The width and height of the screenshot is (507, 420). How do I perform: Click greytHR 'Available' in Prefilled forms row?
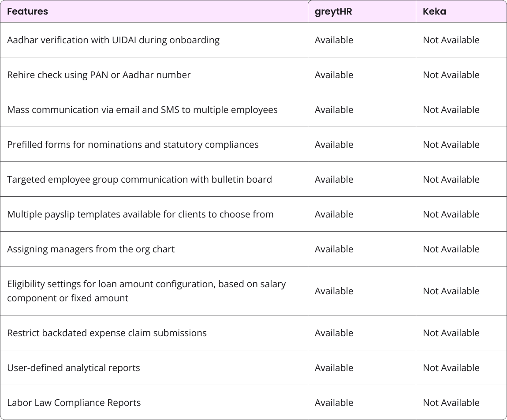click(334, 144)
